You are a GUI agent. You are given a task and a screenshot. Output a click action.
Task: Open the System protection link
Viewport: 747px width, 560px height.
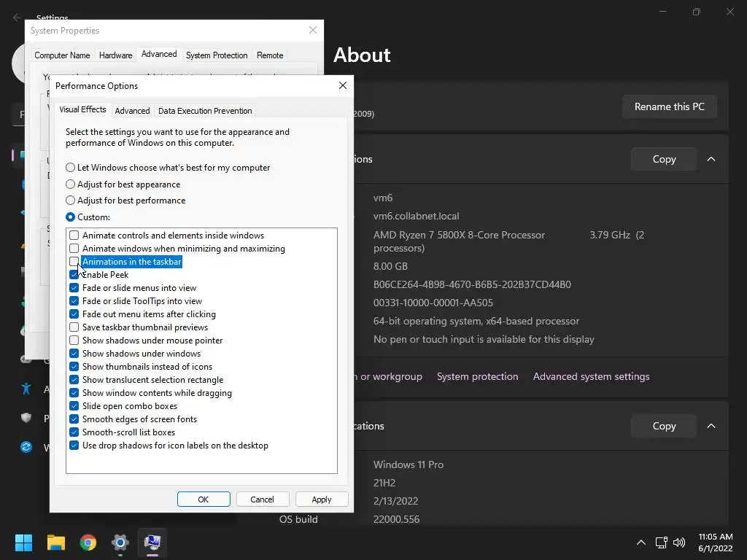(477, 377)
